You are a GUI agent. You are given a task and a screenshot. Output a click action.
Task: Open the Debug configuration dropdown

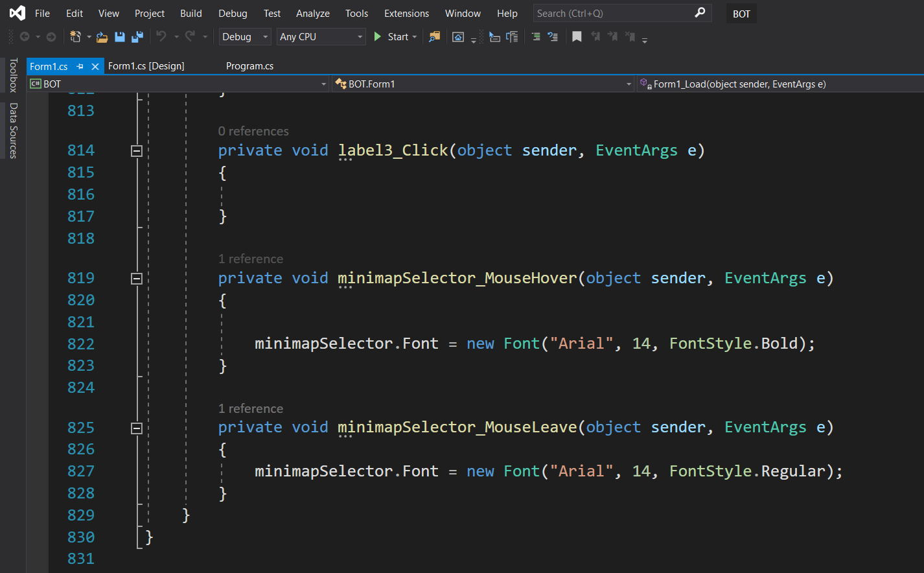245,37
